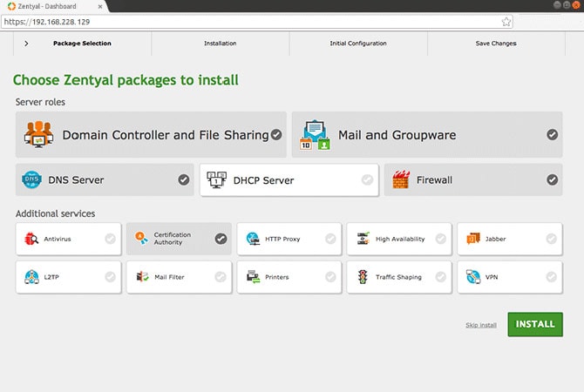This screenshot has width=584, height=392.
Task: Click the L2TP network icon
Action: (x=31, y=277)
